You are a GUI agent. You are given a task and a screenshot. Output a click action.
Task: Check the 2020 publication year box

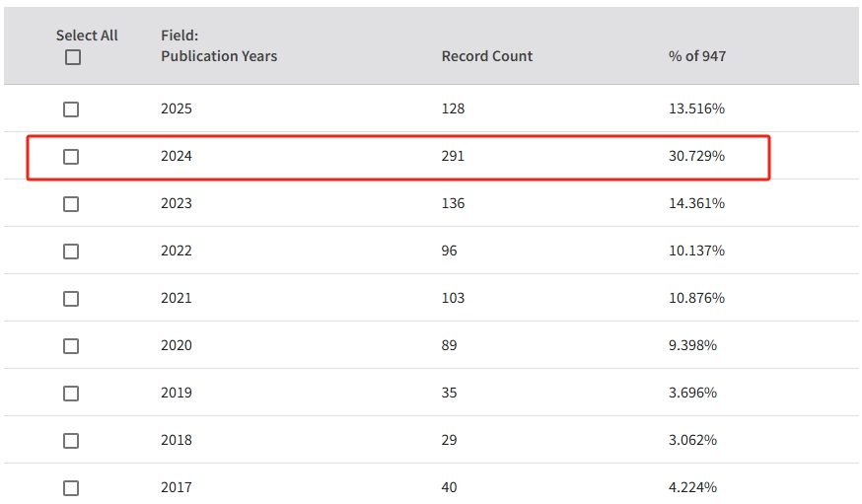[x=71, y=346]
